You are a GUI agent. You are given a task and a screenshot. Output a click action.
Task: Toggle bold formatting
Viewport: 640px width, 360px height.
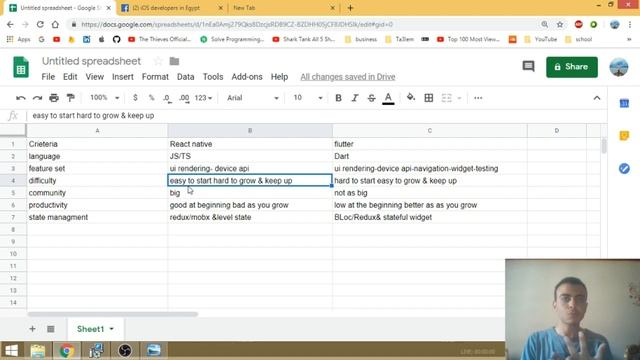click(338, 98)
